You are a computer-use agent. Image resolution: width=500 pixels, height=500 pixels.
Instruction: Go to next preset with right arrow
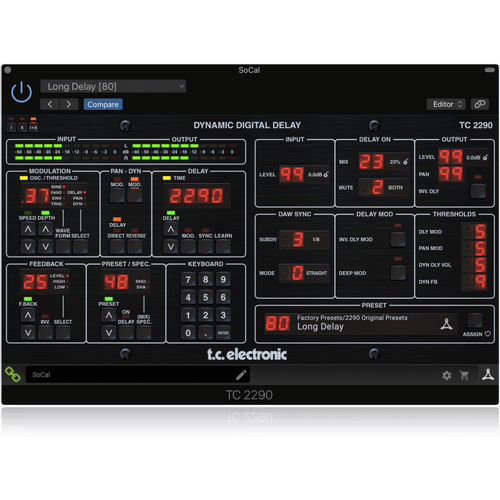pos(69,104)
